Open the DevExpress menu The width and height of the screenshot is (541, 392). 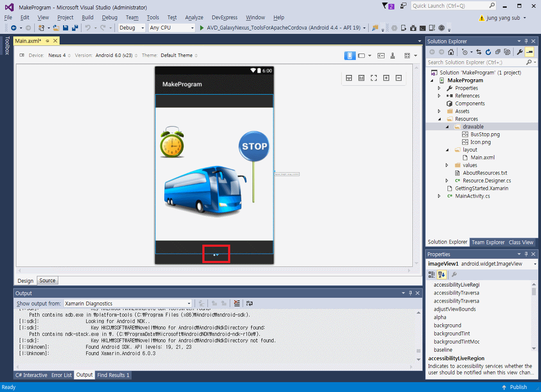tap(225, 18)
